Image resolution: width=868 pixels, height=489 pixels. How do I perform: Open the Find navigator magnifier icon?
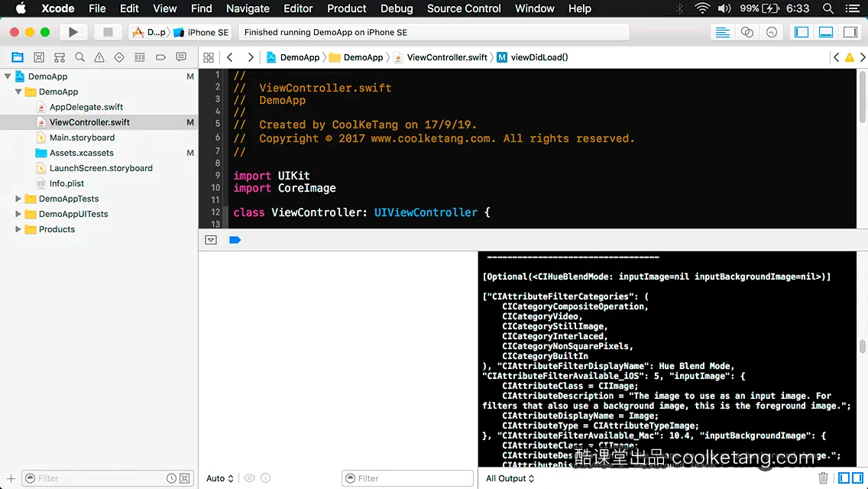(x=79, y=57)
